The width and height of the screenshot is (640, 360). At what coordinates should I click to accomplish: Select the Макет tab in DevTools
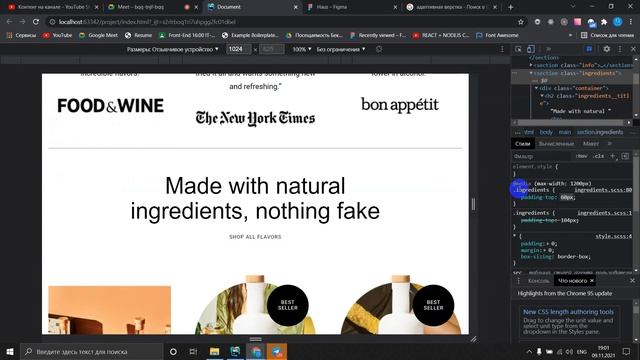pyautogui.click(x=591, y=144)
